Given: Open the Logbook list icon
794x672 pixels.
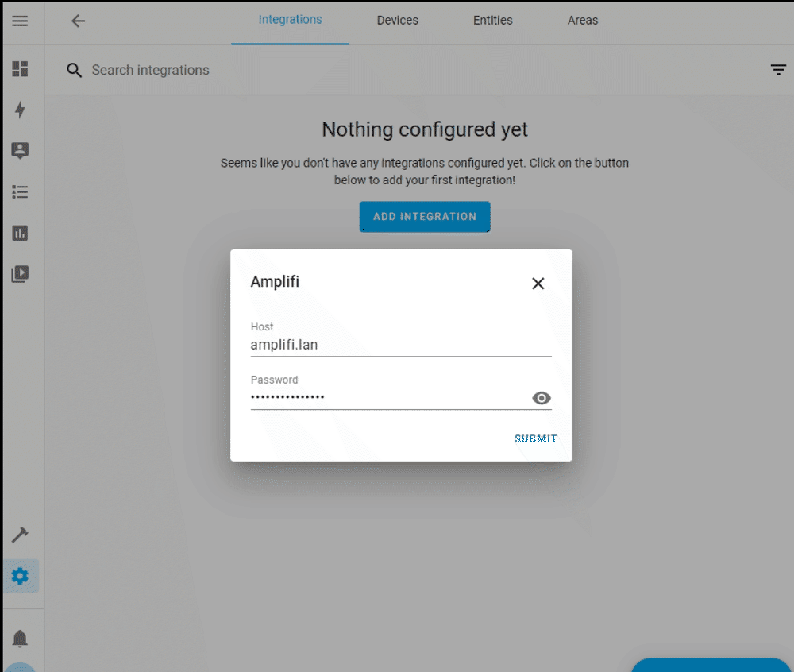Looking at the screenshot, I should (x=20, y=192).
